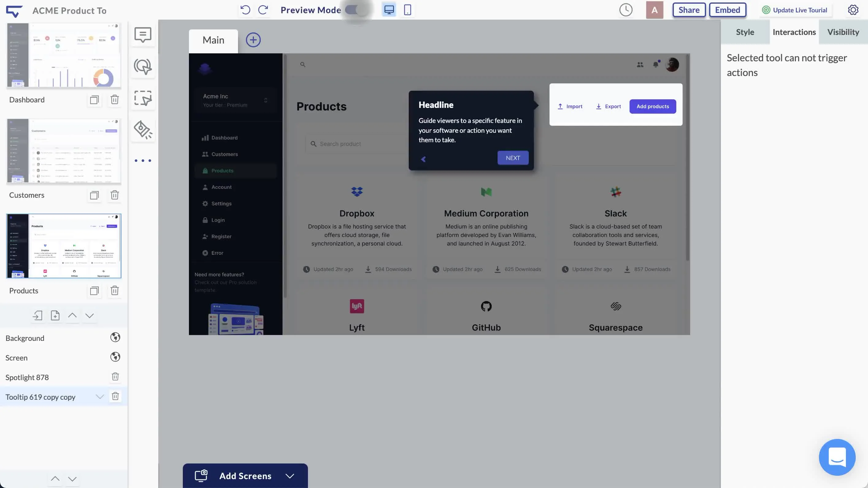Viewport: 868px width, 488px height.
Task: Move layer up
Action: [x=72, y=315]
